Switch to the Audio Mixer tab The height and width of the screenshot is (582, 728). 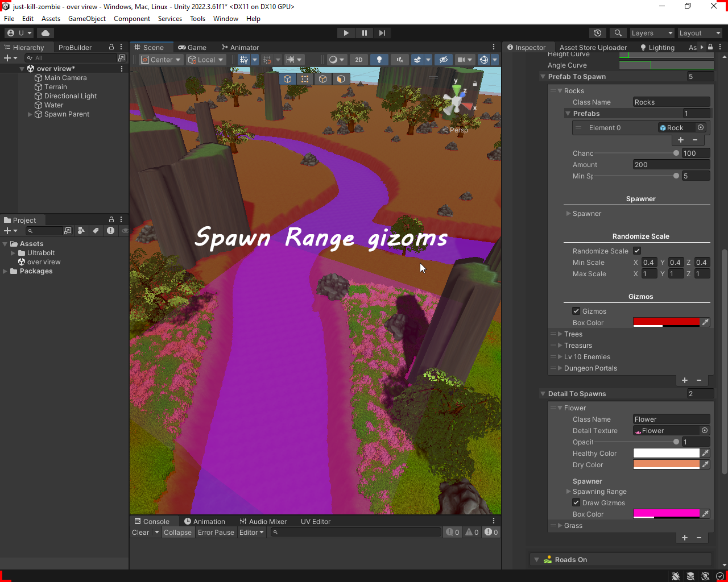(x=263, y=522)
